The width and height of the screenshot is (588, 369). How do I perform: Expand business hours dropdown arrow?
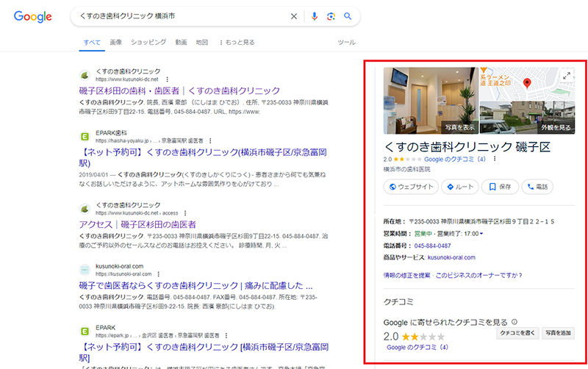click(481, 234)
